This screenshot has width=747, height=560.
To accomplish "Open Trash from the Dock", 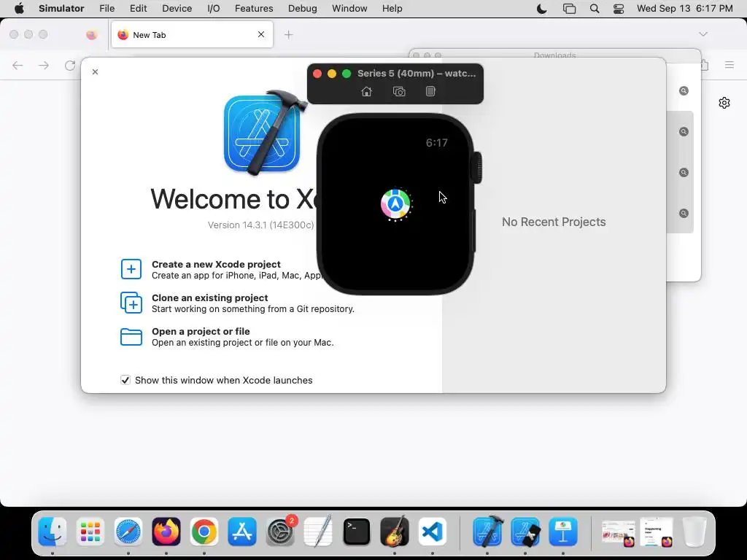I will tap(694, 532).
